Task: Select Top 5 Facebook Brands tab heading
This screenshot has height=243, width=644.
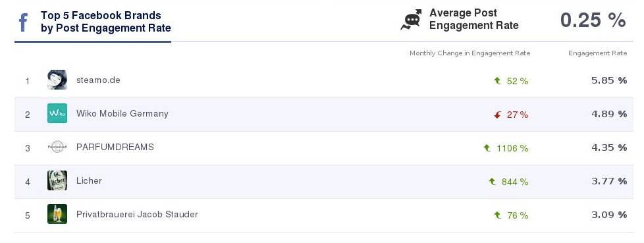Action: (x=105, y=22)
